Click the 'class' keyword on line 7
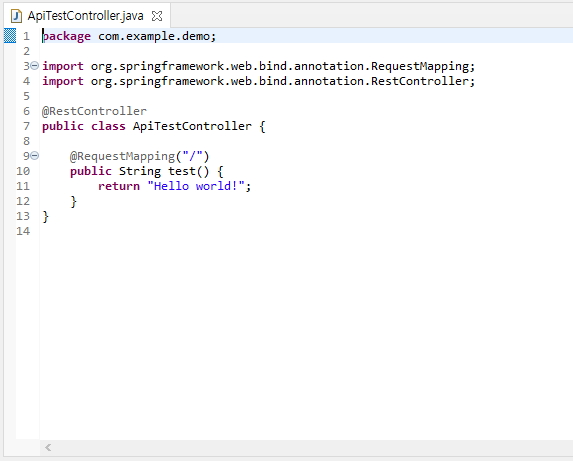 [108, 126]
